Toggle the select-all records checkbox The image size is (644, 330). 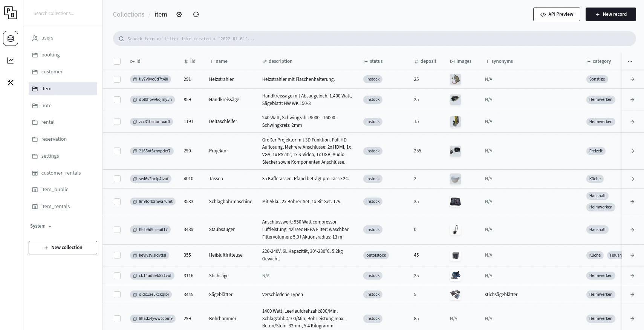click(x=117, y=61)
